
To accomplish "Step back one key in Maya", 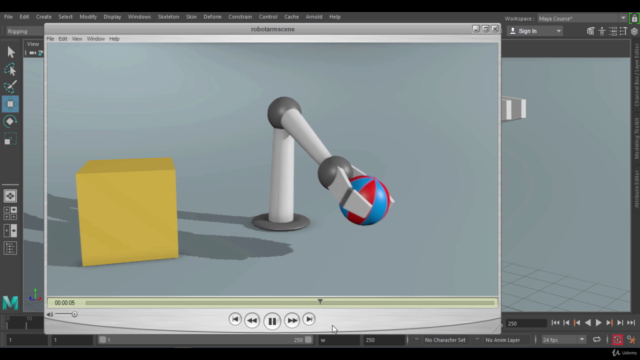I will pyautogui.click(x=577, y=323).
